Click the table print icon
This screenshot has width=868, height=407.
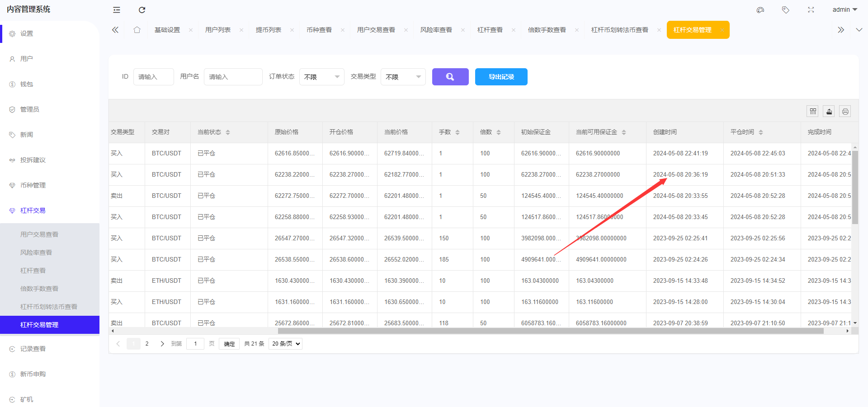845,111
